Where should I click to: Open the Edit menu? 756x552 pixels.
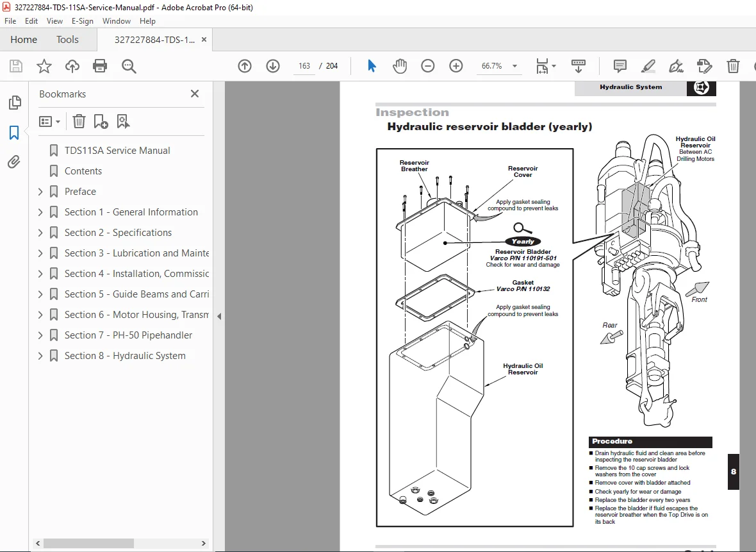click(x=31, y=21)
